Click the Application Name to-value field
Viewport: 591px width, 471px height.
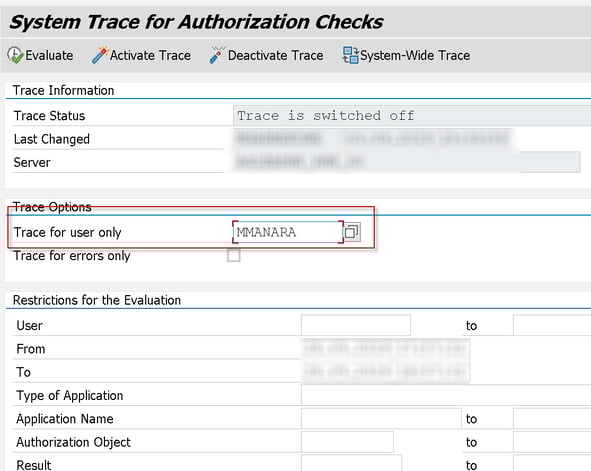pos(552,419)
